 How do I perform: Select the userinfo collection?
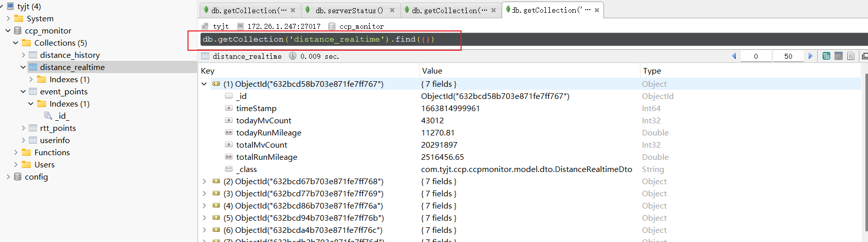click(x=55, y=141)
